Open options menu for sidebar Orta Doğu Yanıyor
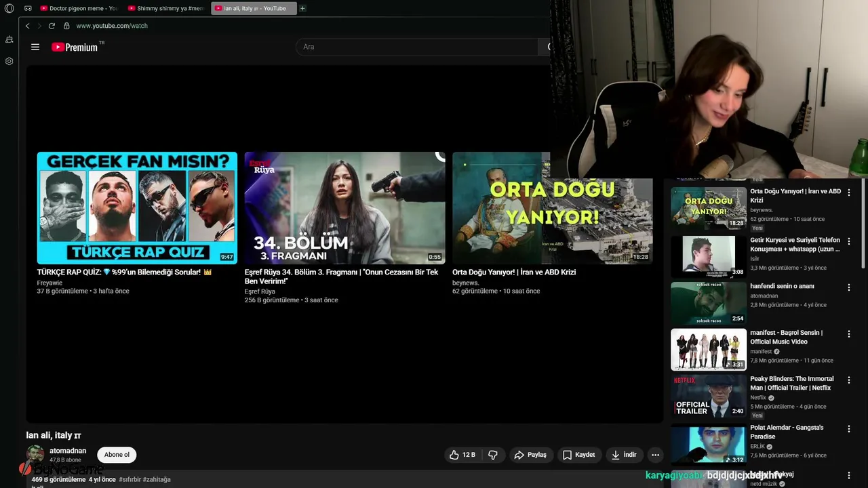The width and height of the screenshot is (868, 488). 848,192
